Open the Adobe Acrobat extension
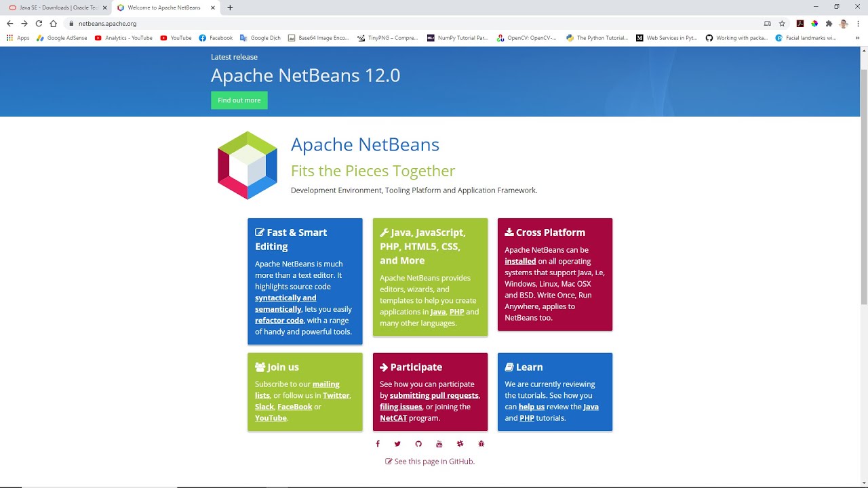868x488 pixels. click(800, 23)
